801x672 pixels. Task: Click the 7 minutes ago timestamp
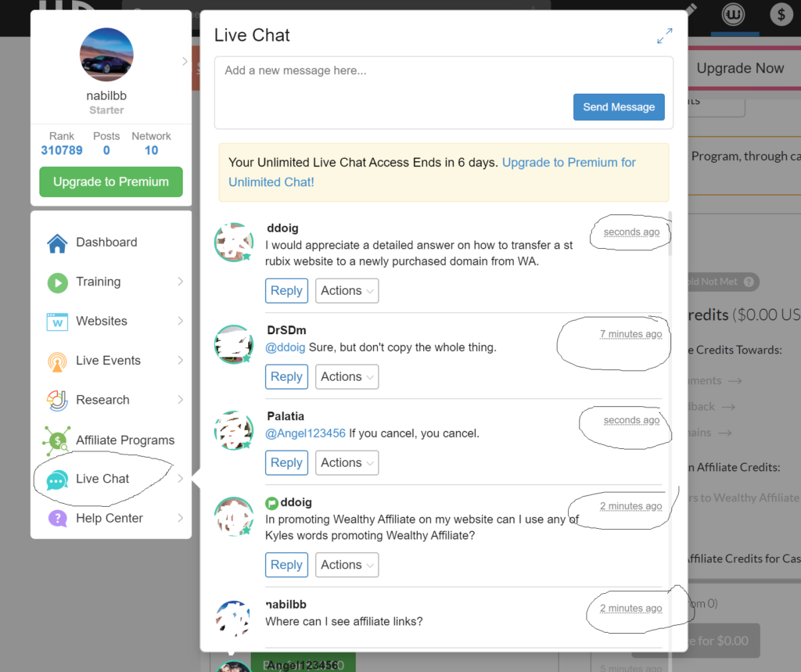point(631,334)
